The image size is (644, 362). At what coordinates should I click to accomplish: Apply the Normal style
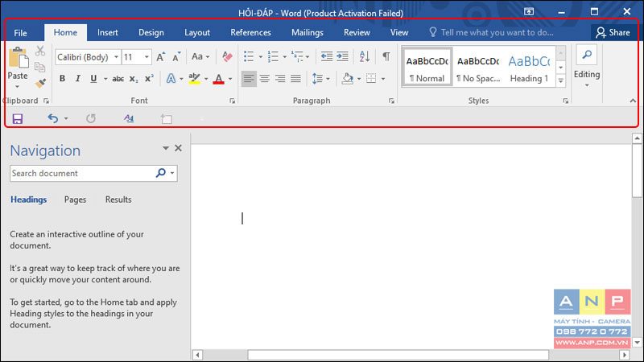click(x=427, y=67)
